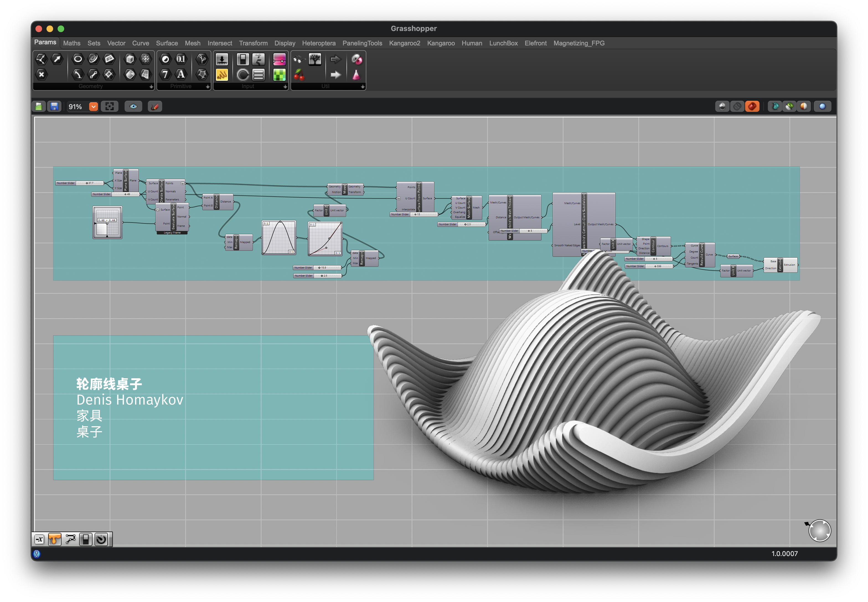The width and height of the screenshot is (868, 602).
Task: Expand the Geometry panel with plus arrow
Action: pos(151,86)
